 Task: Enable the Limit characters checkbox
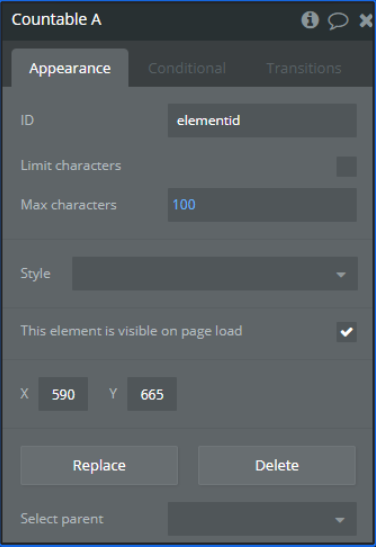pyautogui.click(x=346, y=166)
